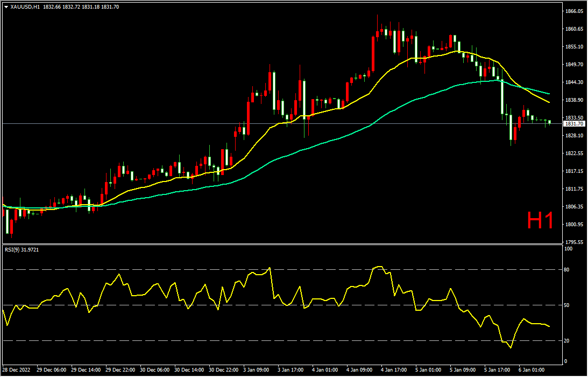The height and width of the screenshot is (377, 588).
Task: Click the 4 Jan 17:00 time label
Action: point(394,370)
